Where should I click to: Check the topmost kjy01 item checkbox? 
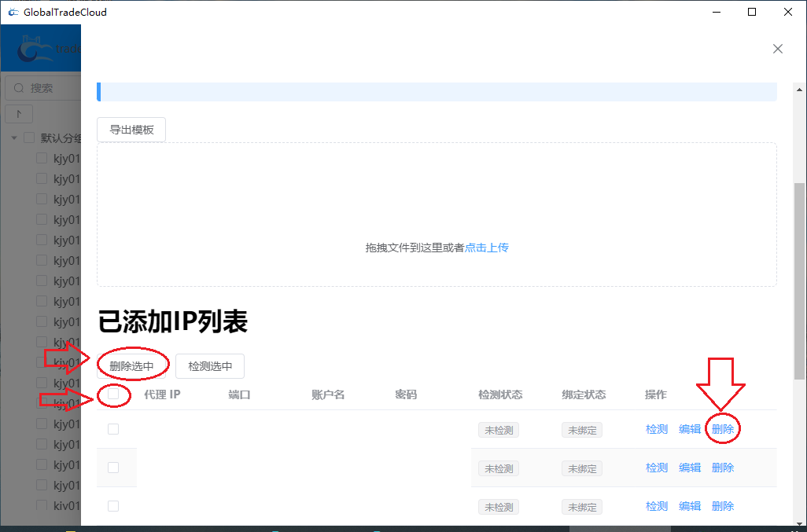41,157
